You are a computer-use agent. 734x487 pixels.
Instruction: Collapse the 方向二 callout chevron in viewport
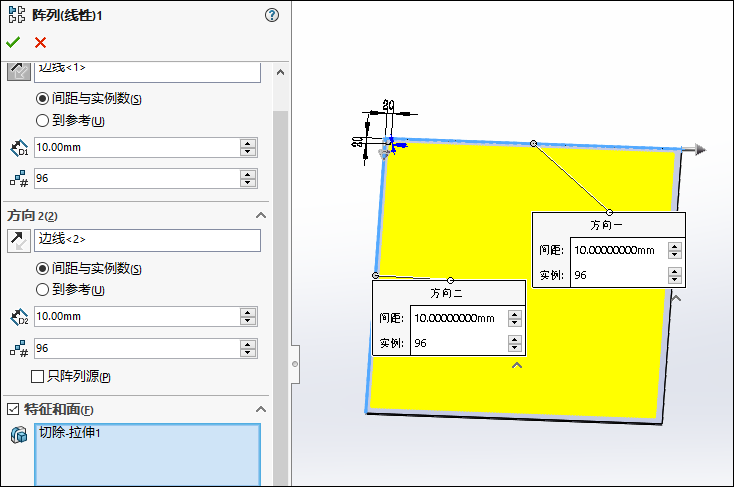(x=517, y=366)
